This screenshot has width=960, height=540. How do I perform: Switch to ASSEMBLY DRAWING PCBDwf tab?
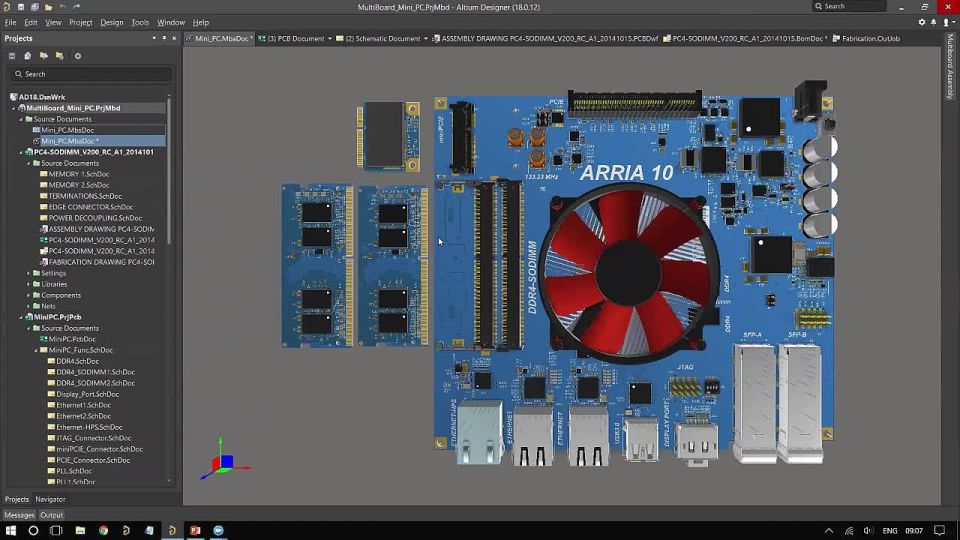click(x=545, y=39)
